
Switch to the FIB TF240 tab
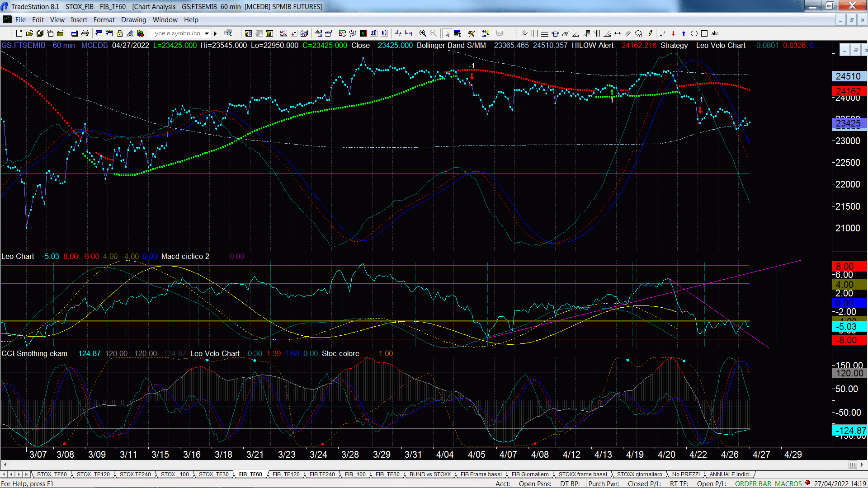point(322,474)
